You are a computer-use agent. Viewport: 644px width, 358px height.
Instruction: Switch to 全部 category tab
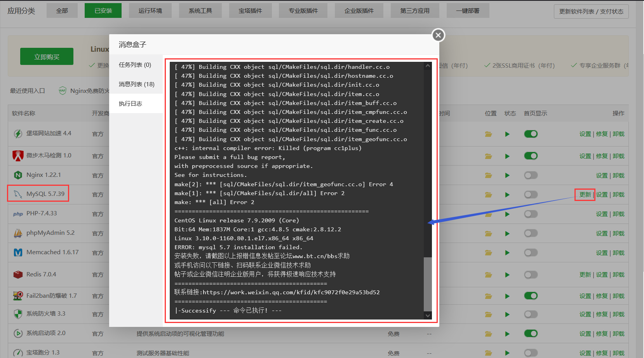(x=62, y=11)
